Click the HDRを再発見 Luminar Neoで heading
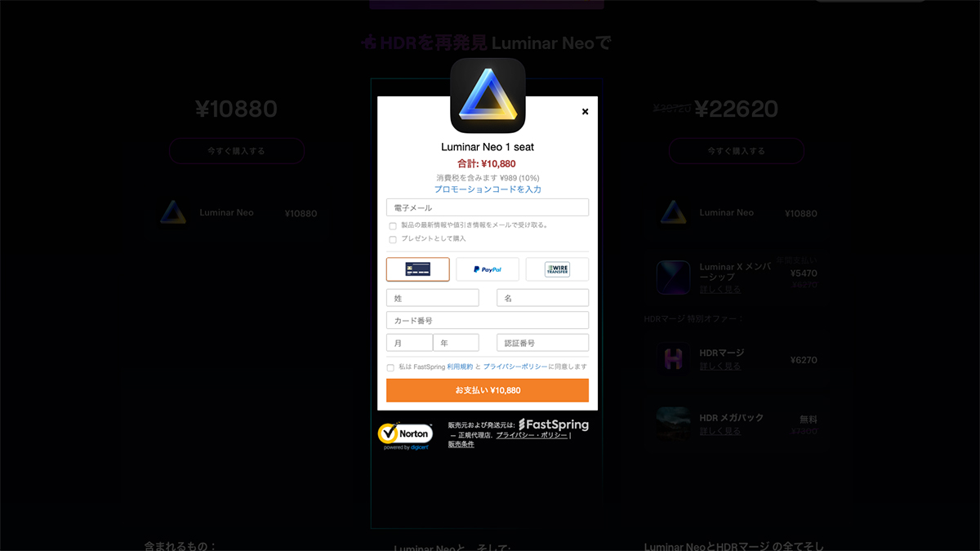Image resolution: width=980 pixels, height=551 pixels. point(487,42)
